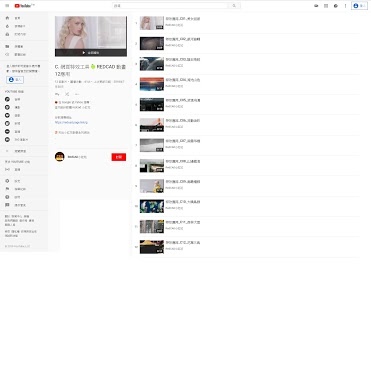
Task: Click the title text of playlist video 10
Action: pyautogui.click(x=183, y=202)
